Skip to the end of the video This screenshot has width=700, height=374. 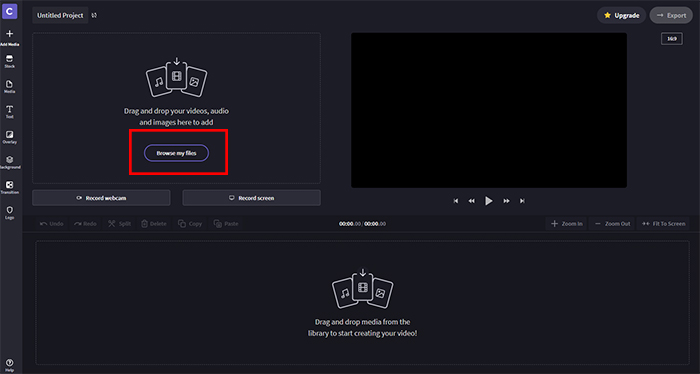point(522,201)
